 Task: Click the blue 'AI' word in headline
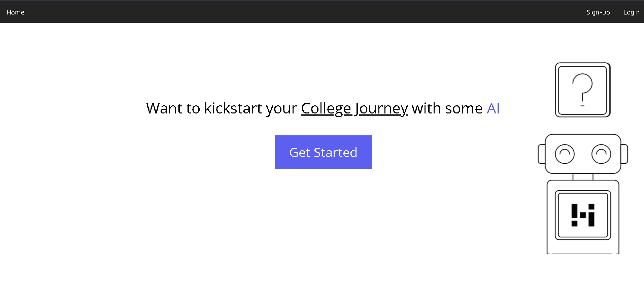[493, 108]
